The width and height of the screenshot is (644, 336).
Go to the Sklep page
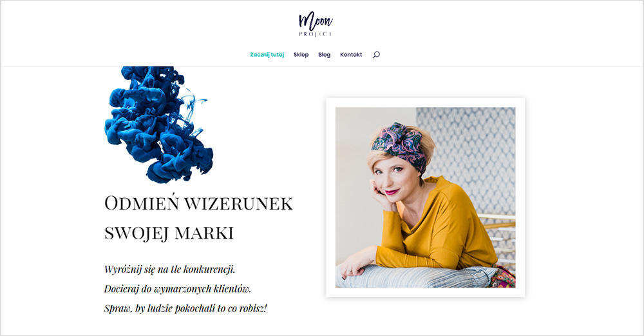click(301, 55)
